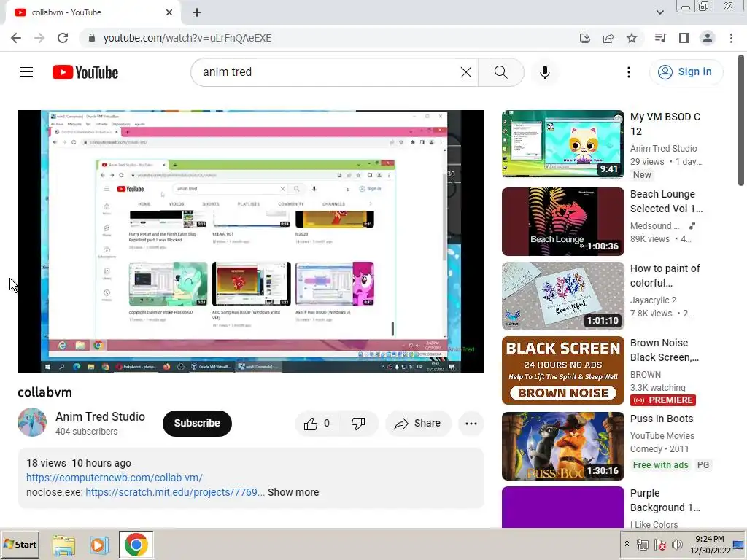Click the video title 'collabvm'
The width and height of the screenshot is (747, 560).
(44, 392)
